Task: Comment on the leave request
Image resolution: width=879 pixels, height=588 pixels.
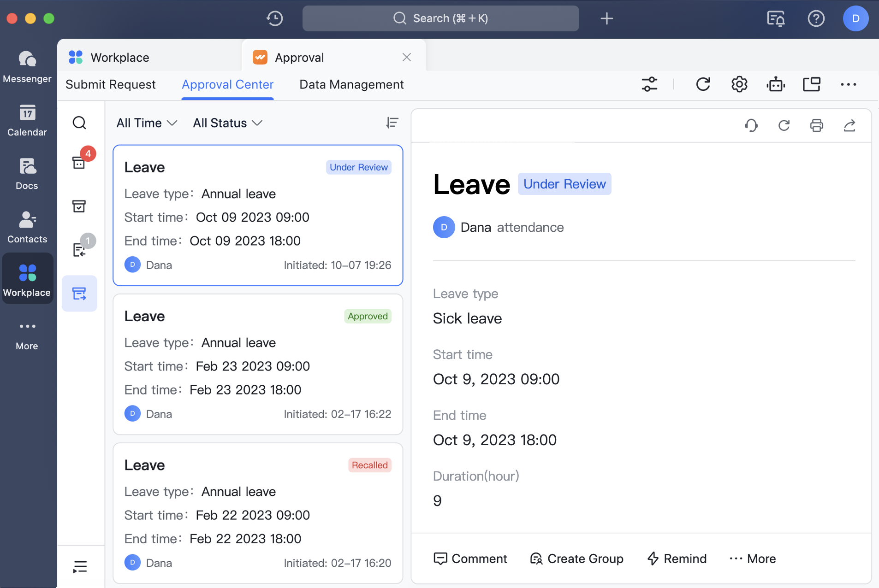Action: point(470,559)
